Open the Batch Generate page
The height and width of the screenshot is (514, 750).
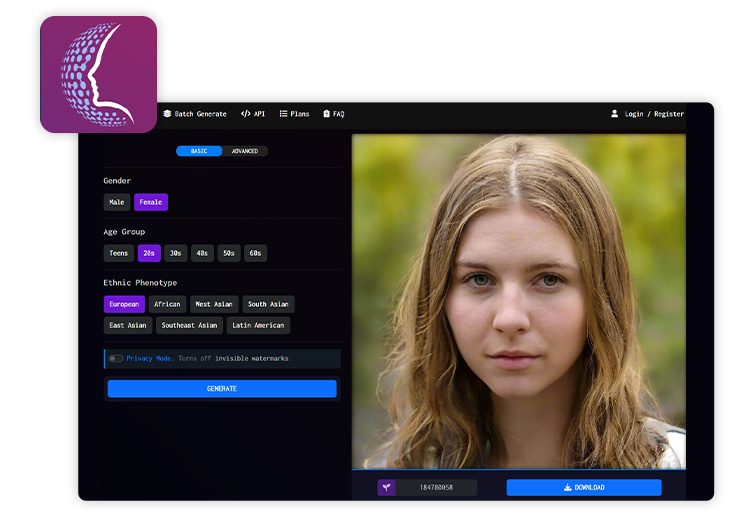click(x=195, y=114)
